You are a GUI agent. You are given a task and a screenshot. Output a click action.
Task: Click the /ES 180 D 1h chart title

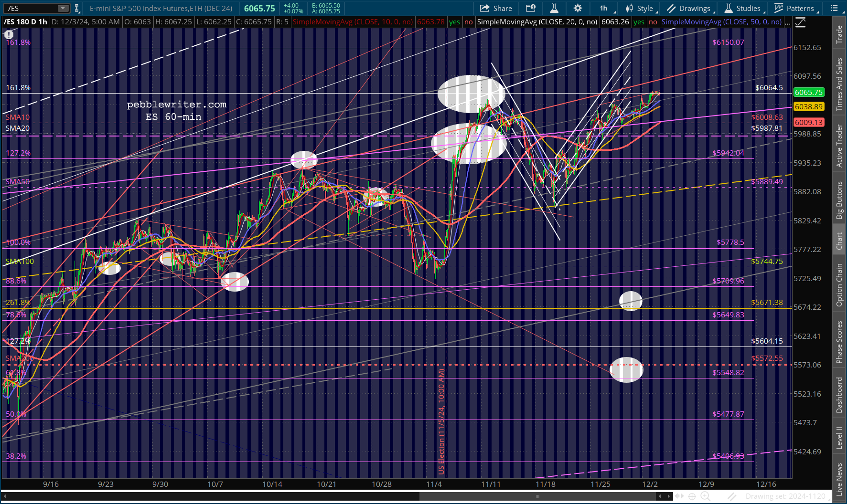tap(26, 22)
